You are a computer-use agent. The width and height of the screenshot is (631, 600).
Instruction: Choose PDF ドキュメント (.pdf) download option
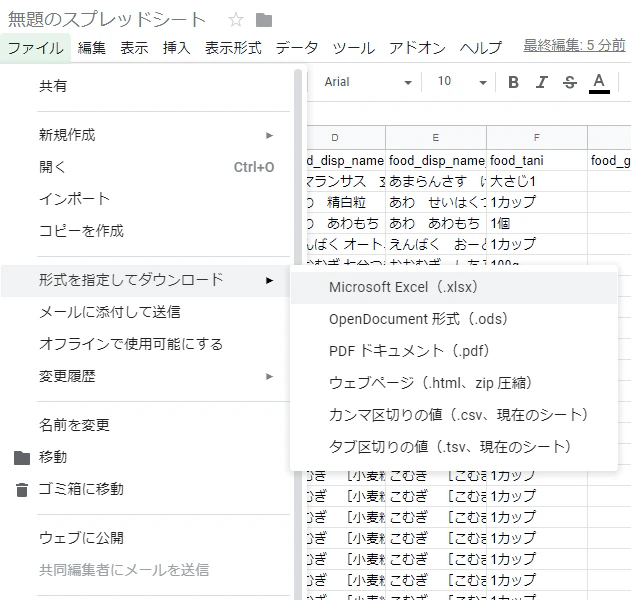click(x=454, y=351)
